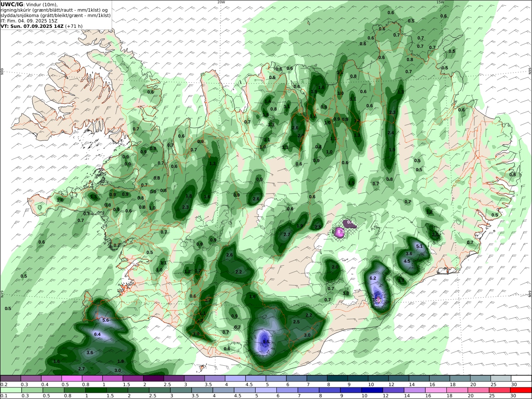This screenshot has width=532, height=399.
Task: Click the white snow swatch labeled 30
Action: click(521, 379)
